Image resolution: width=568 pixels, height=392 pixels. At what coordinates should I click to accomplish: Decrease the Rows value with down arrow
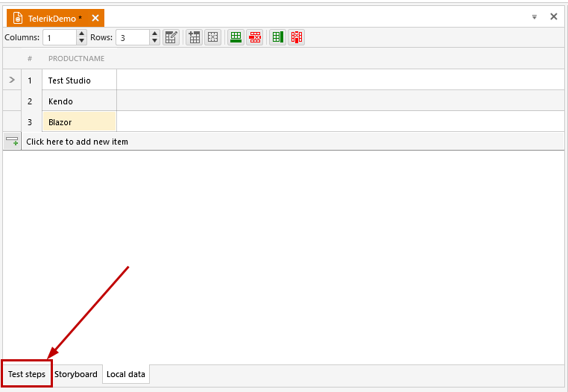155,41
